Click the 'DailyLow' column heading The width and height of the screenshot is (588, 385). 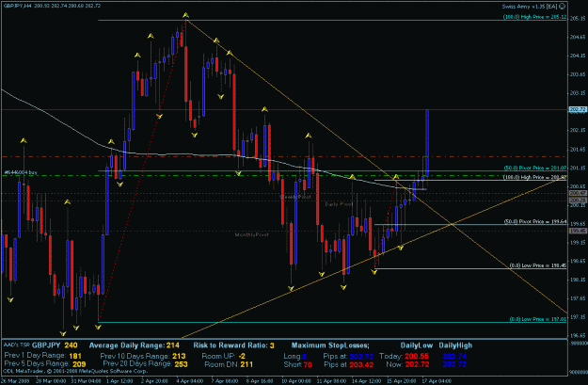coord(416,345)
